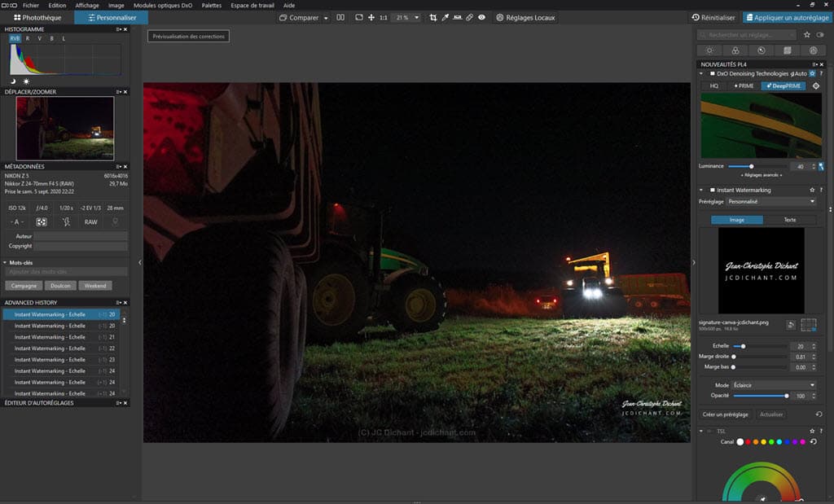Show shadow clipping moon icon
The image size is (834, 504).
(x=13, y=81)
